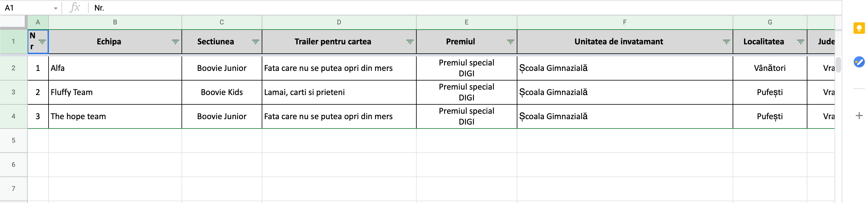Image resolution: width=868 pixels, height=203 pixels.
Task: Click the plus icon to get add-ons
Action: coord(859,116)
